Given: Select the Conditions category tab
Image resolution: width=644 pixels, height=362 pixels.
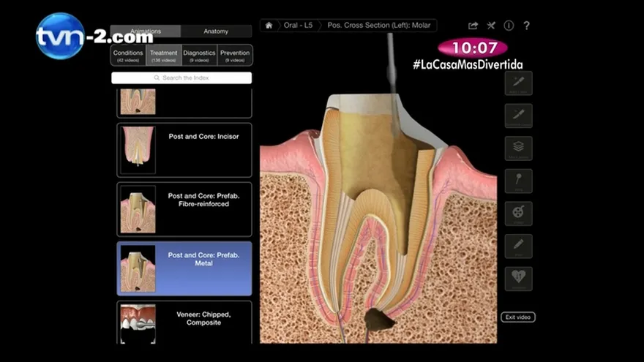Looking at the screenshot, I should coord(128,56).
